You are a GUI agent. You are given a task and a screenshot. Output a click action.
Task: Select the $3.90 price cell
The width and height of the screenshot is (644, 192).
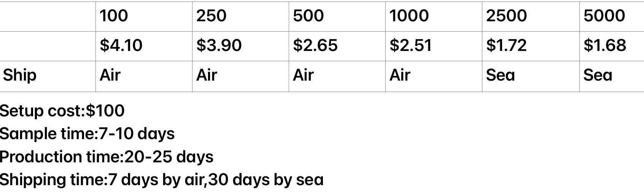click(x=240, y=46)
